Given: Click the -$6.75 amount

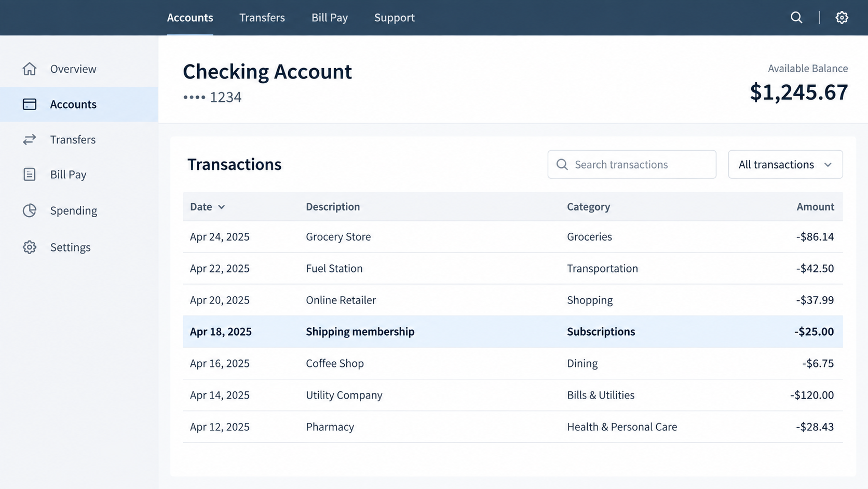Looking at the screenshot, I should pos(818,363).
